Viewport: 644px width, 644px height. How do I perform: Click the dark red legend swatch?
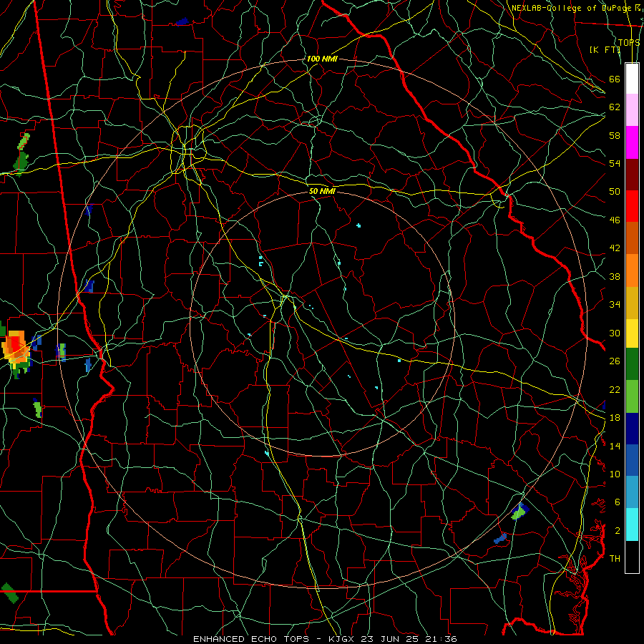click(x=632, y=175)
